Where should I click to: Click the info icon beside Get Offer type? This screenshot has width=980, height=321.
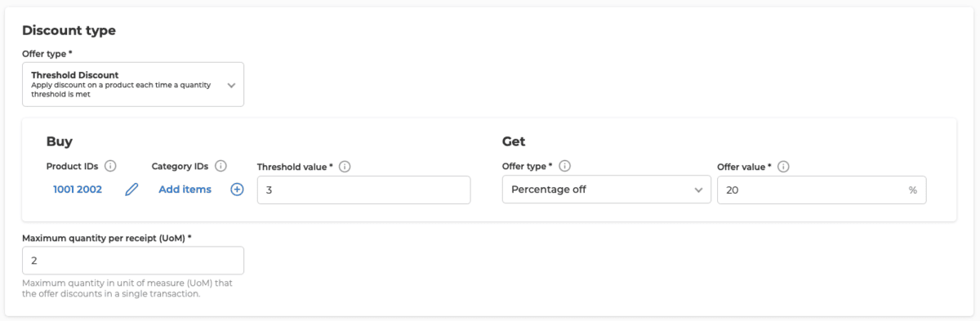564,166
